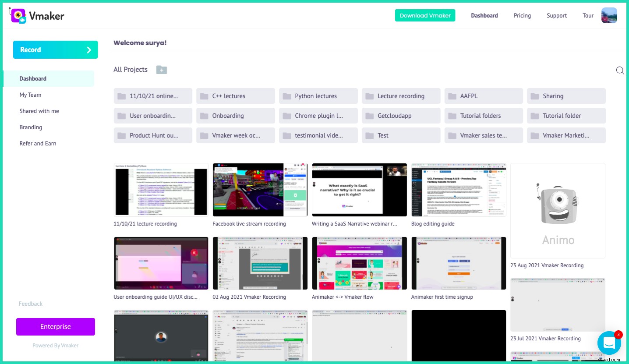Viewport: 629px width, 364px height.
Task: Open the Enterprise upgrade option
Action: (x=55, y=326)
